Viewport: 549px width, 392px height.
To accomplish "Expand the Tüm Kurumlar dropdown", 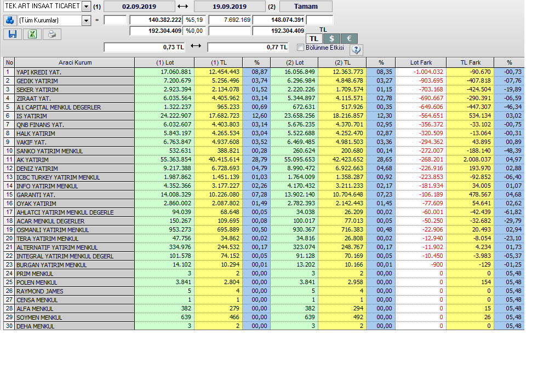I will click(86, 21).
